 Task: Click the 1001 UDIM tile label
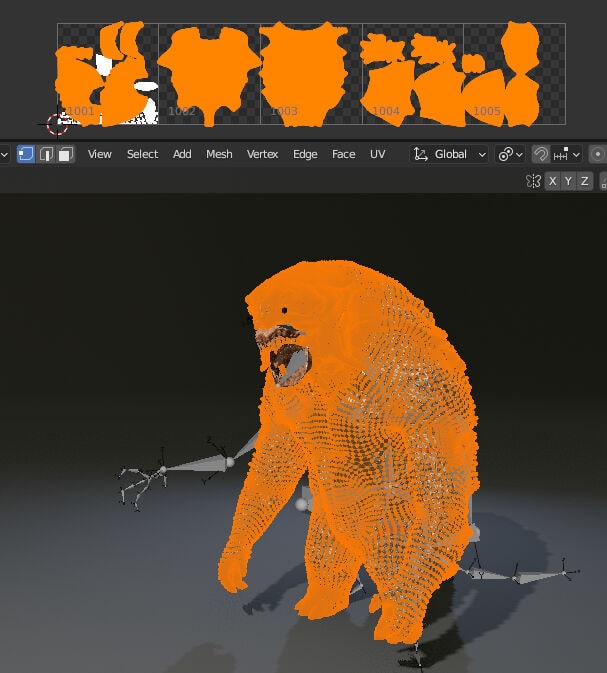tap(81, 111)
